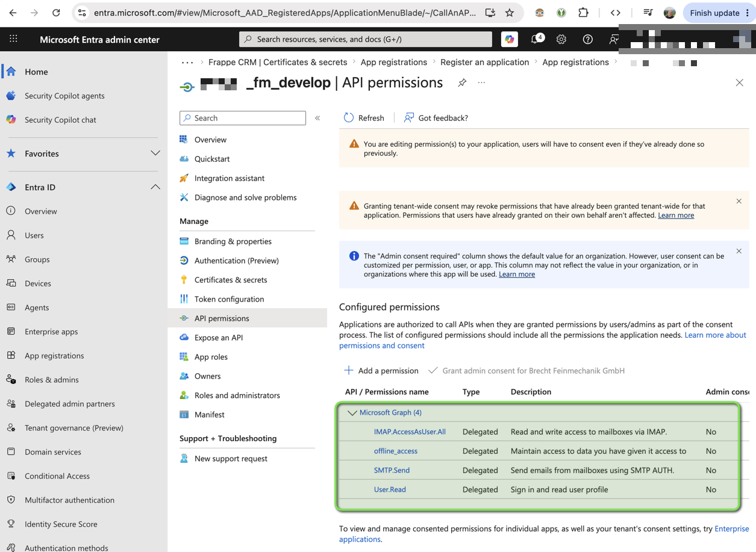Open the User.Read permission

coord(390,489)
